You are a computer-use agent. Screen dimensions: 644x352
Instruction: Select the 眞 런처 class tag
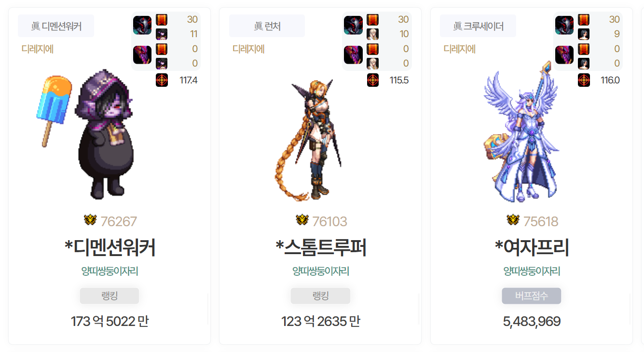267,26
